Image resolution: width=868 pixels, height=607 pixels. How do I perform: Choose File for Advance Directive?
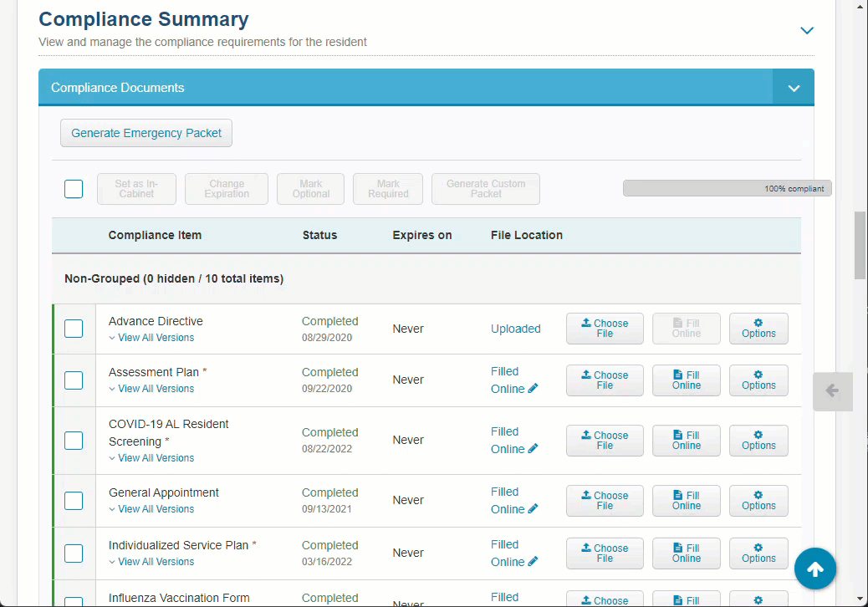pyautogui.click(x=605, y=329)
